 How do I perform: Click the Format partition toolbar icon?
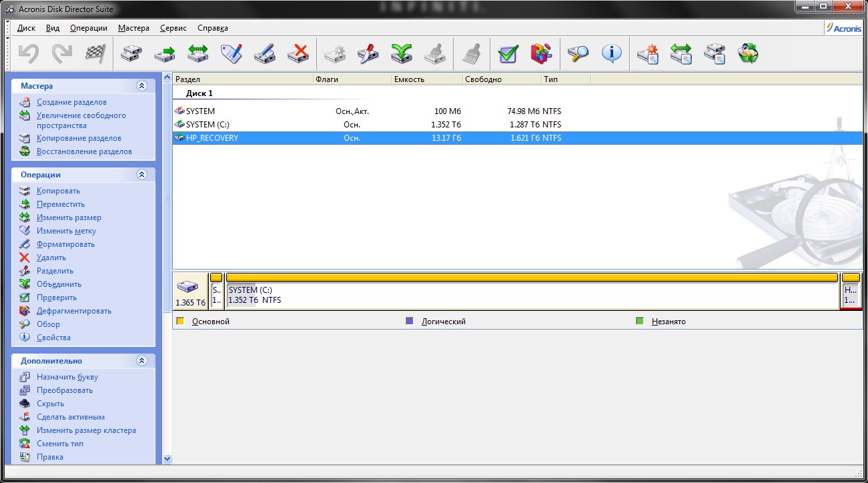[x=265, y=53]
